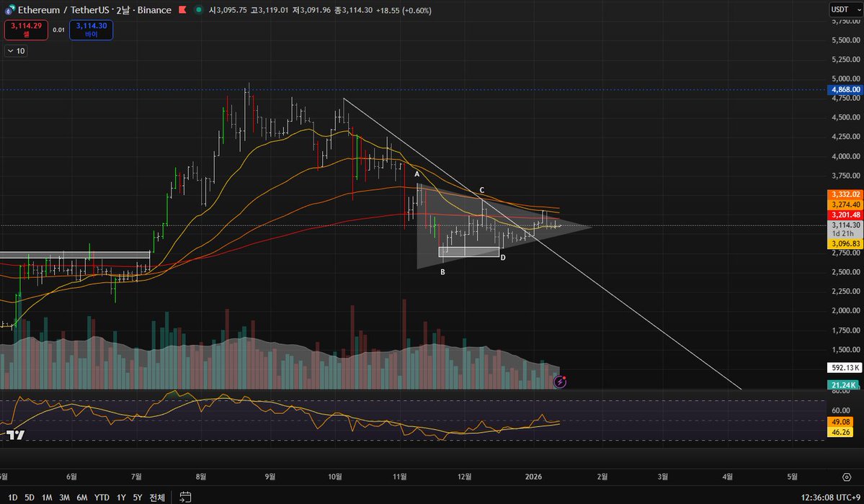Click the purple lightning bolt icon
The image size is (864, 504).
pyautogui.click(x=560, y=382)
